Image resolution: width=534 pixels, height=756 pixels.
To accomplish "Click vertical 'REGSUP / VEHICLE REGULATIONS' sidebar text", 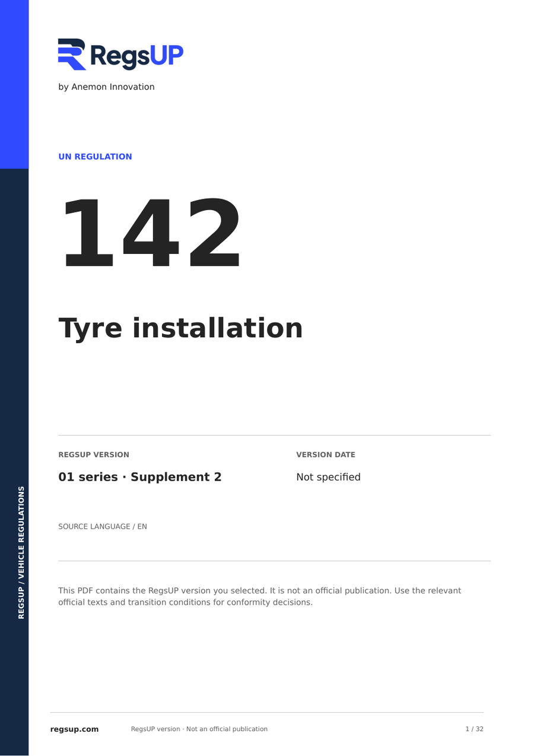I will 21,552.
